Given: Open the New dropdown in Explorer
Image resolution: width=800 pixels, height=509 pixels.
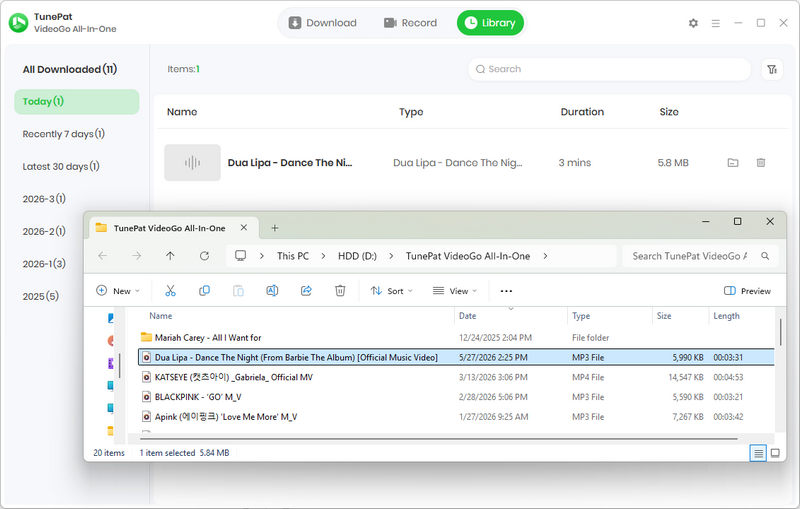Looking at the screenshot, I should tap(118, 291).
